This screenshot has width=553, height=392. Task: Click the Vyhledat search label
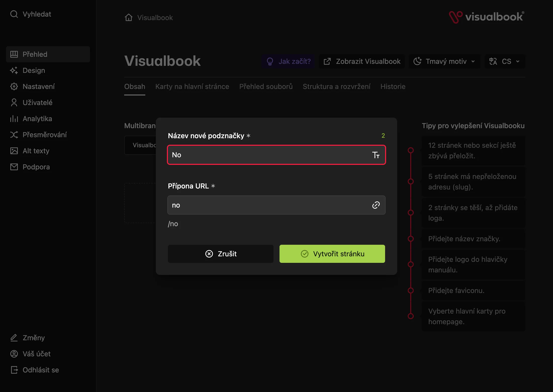(x=37, y=14)
